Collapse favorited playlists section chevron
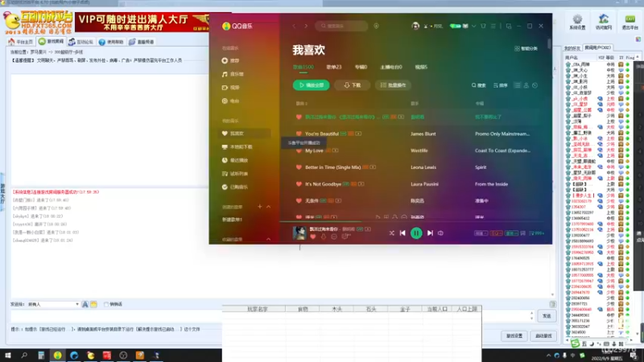 [x=269, y=239]
